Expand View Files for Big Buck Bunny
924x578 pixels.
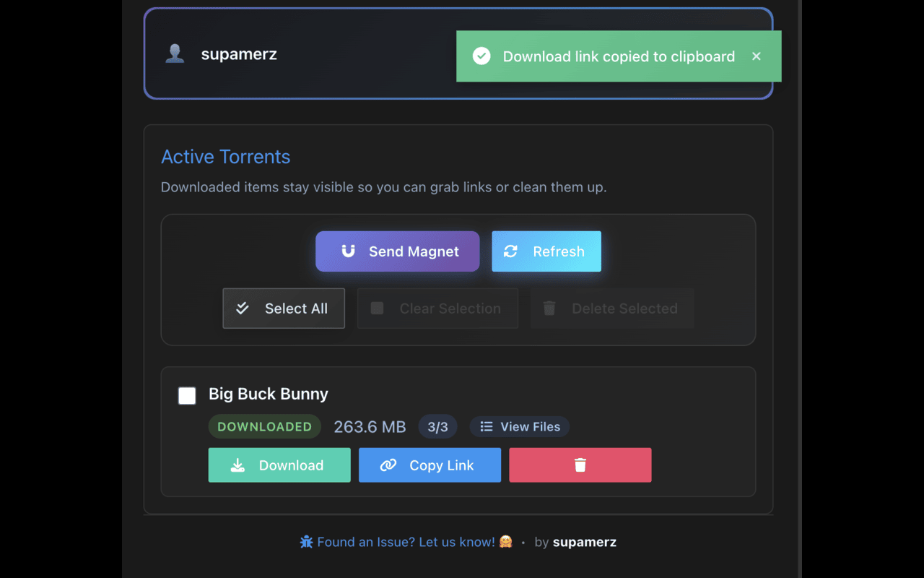520,427
